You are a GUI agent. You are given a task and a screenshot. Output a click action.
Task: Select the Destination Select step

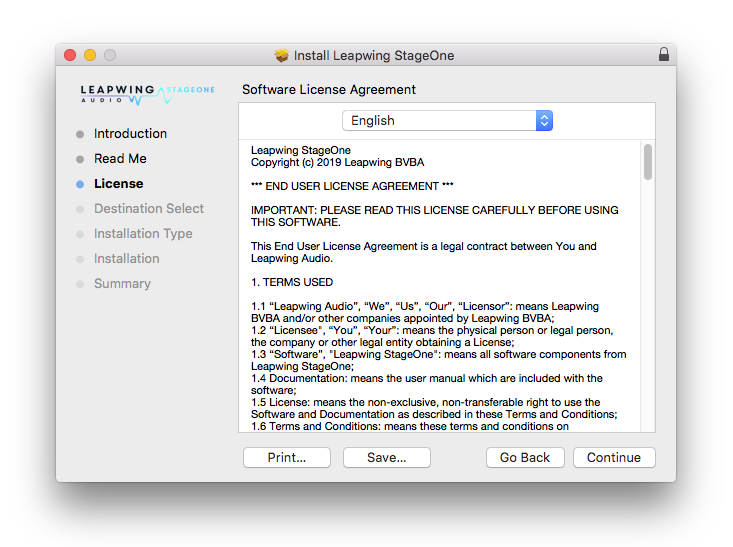(149, 209)
